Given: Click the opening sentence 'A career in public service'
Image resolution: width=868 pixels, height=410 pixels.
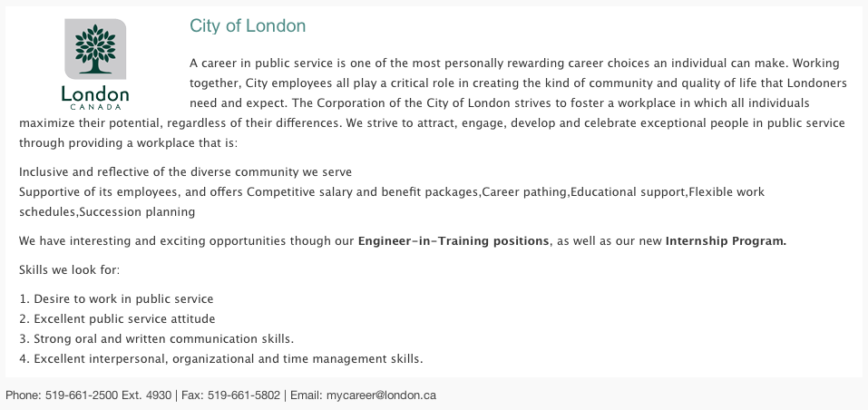Looking at the screenshot, I should click(518, 63).
